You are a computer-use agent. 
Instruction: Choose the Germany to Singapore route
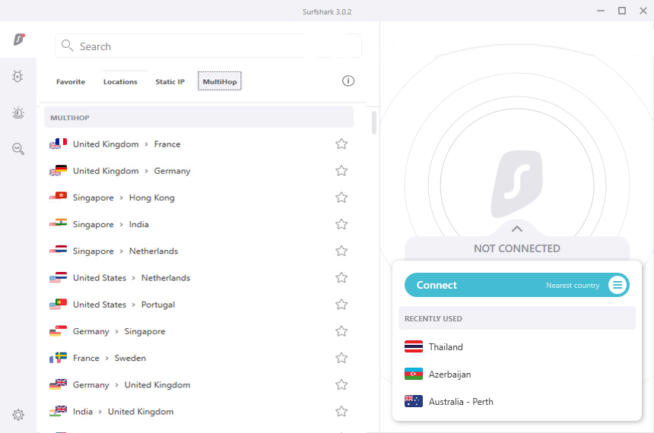click(x=199, y=331)
